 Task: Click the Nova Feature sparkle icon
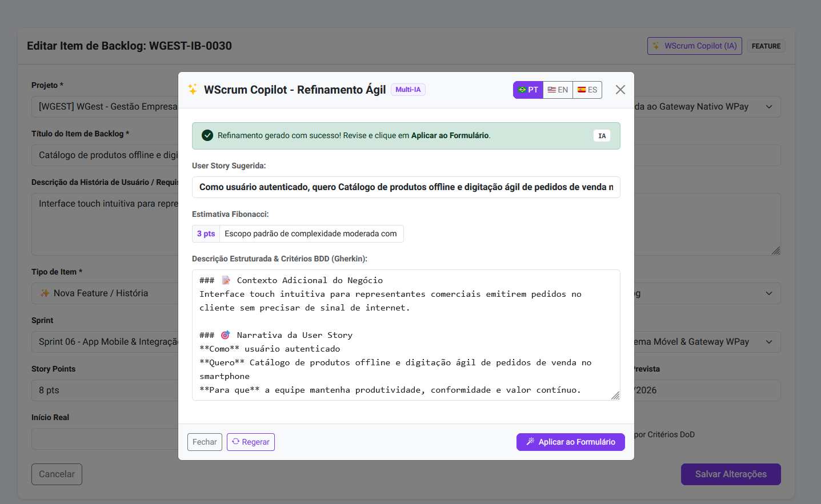[45, 293]
